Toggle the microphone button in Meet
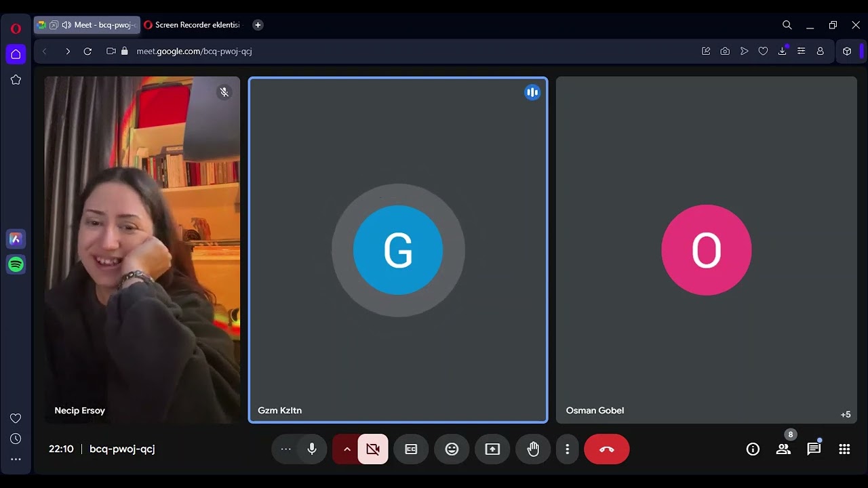Screen dimensions: 868x488 coord(312,449)
